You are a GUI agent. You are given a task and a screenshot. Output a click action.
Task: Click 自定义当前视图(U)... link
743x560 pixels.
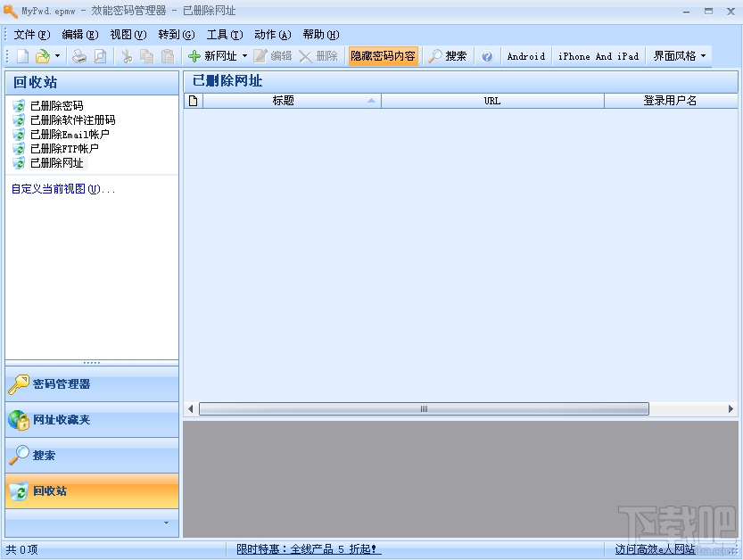[x=63, y=189]
